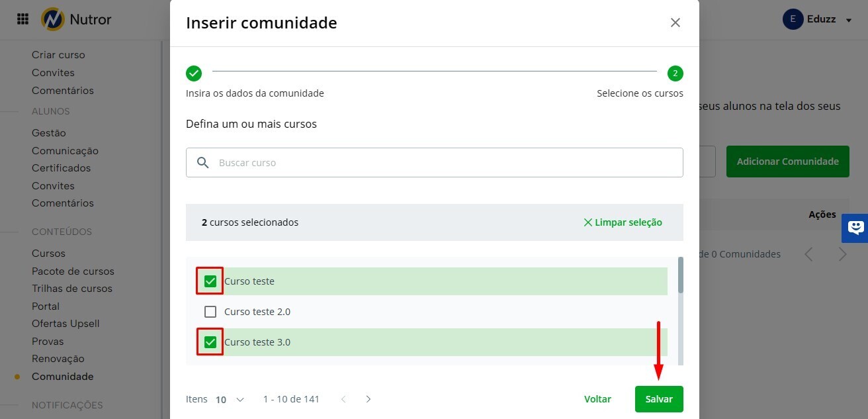The image size is (868, 419).
Task: Open the apps grid launcher icon
Action: (x=22, y=19)
